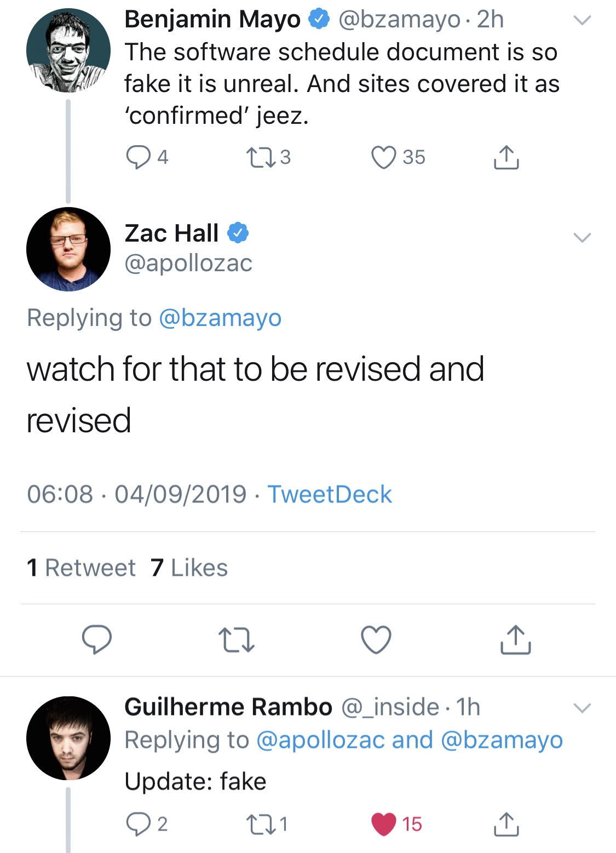
Task: Open Zac Hall's profile picture
Action: (x=68, y=249)
